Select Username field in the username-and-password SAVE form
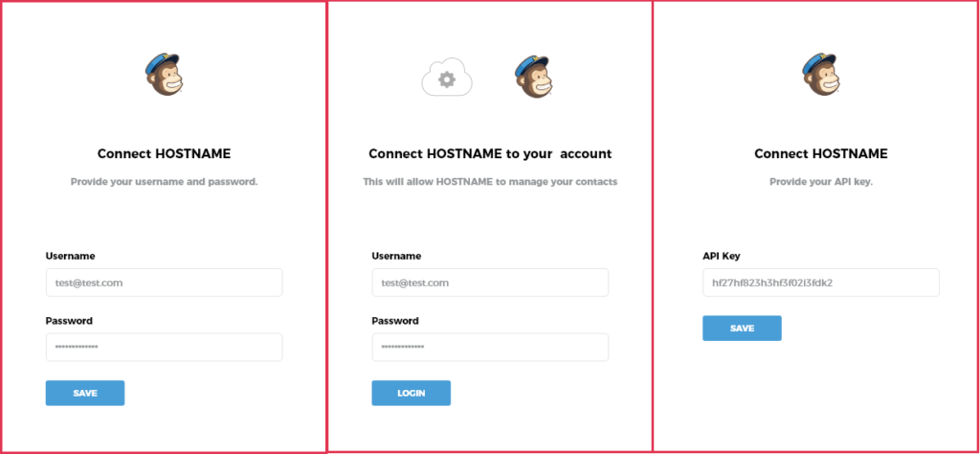The height and width of the screenshot is (454, 980). pos(164,283)
